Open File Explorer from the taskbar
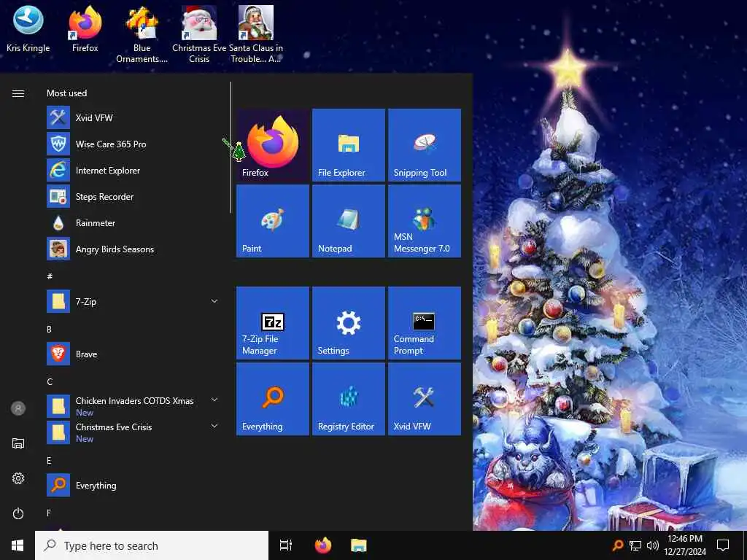The height and width of the screenshot is (560, 747). (359, 545)
